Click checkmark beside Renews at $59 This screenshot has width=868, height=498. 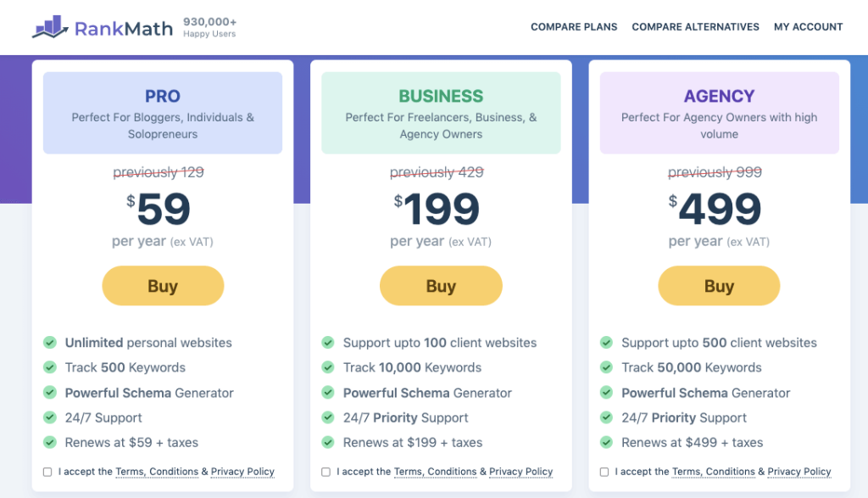[x=50, y=443]
